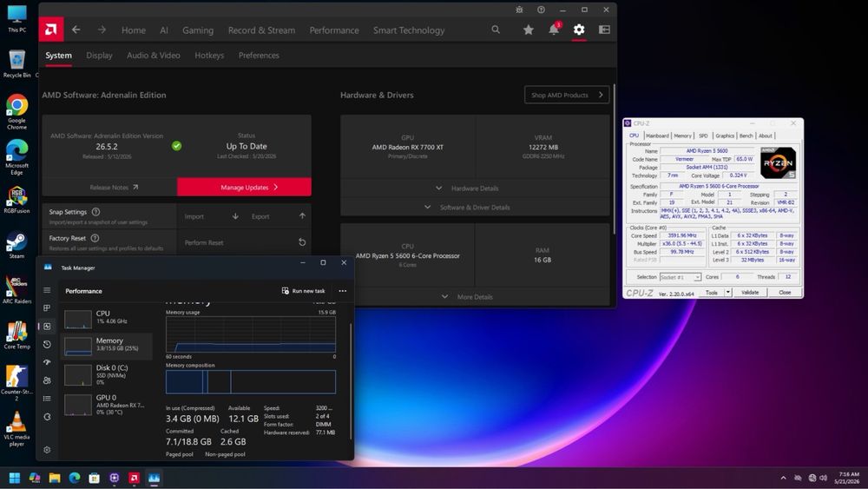This screenshot has width=868, height=489.
Task: Open CPU-Z Bench tab
Action: click(x=746, y=135)
